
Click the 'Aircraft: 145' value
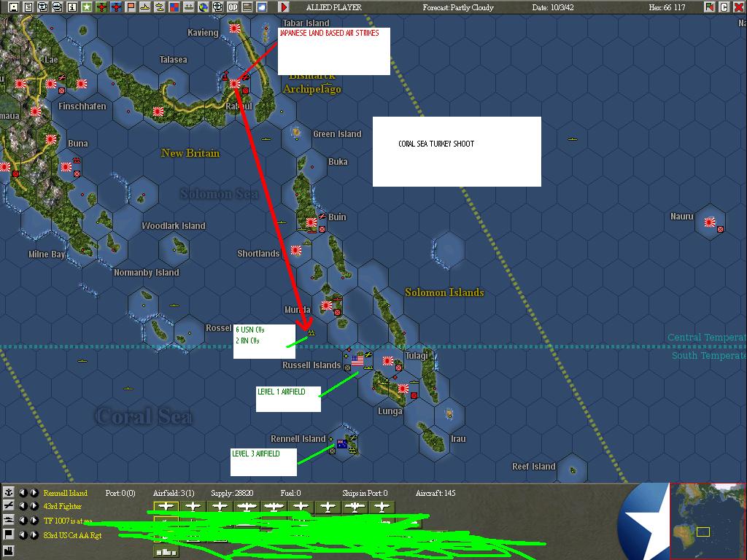436,493
